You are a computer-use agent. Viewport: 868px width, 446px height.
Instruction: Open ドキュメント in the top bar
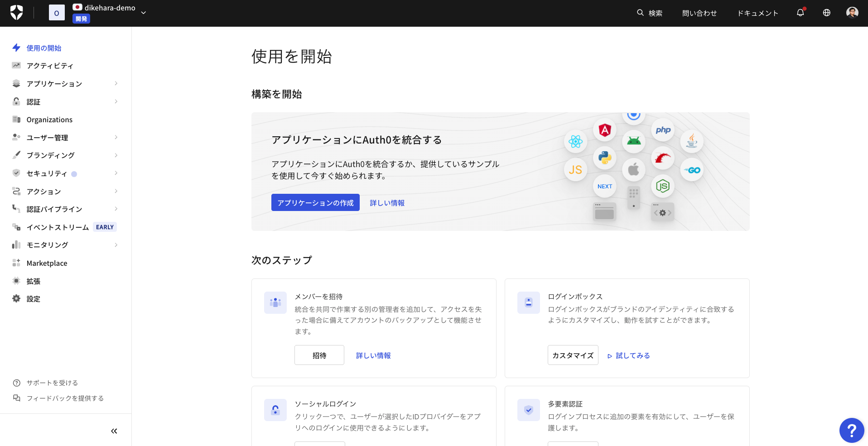click(757, 13)
